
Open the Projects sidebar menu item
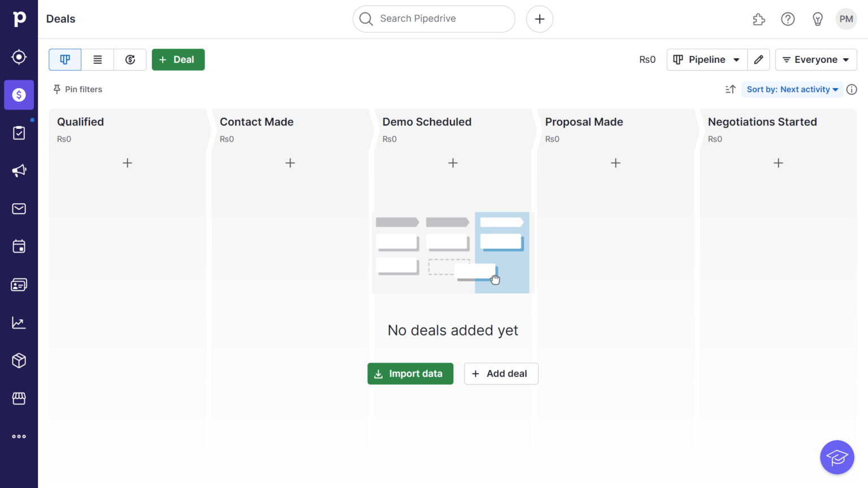pyautogui.click(x=19, y=133)
